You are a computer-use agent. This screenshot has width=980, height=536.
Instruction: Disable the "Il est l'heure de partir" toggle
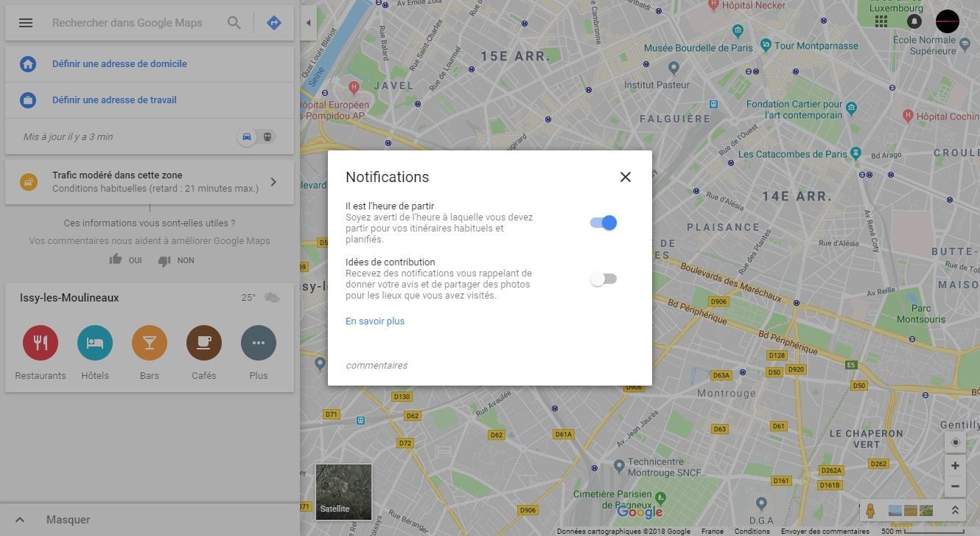pyautogui.click(x=603, y=223)
